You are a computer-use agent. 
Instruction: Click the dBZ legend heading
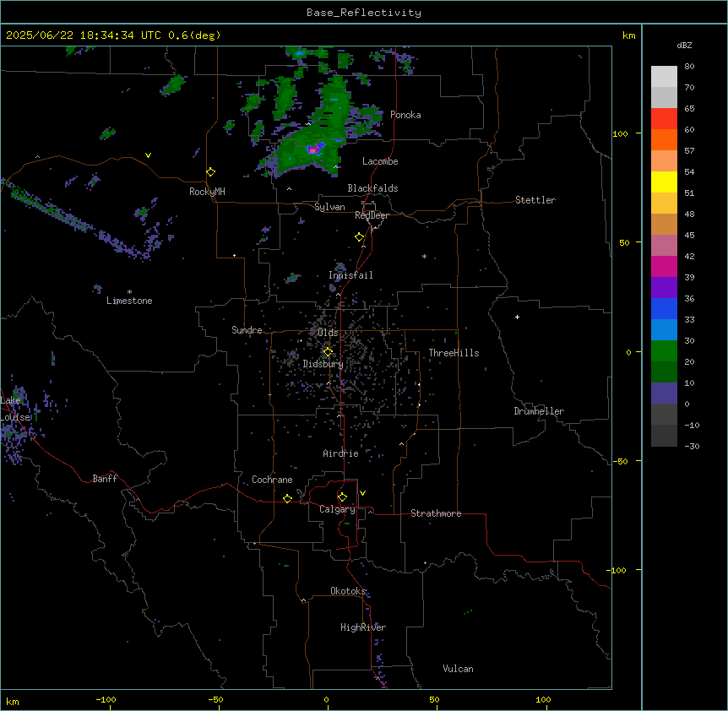pyautogui.click(x=684, y=45)
